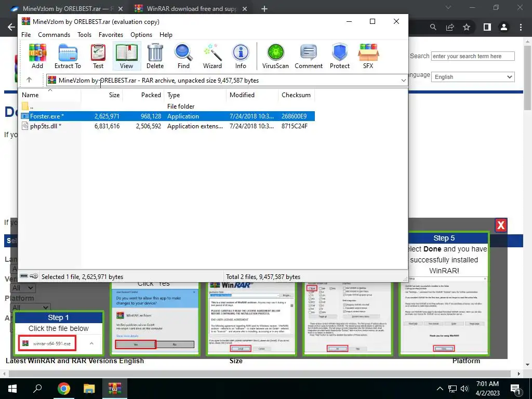Create SFX self-extracting archive

(x=368, y=56)
